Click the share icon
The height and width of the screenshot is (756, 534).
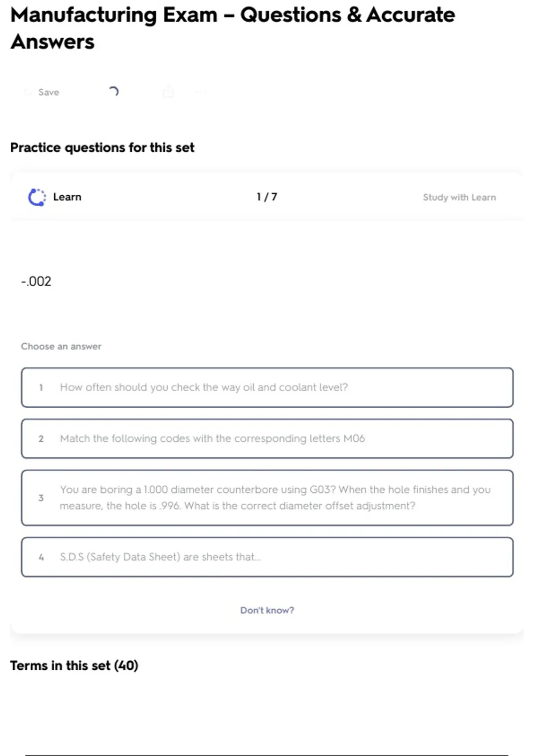[168, 92]
